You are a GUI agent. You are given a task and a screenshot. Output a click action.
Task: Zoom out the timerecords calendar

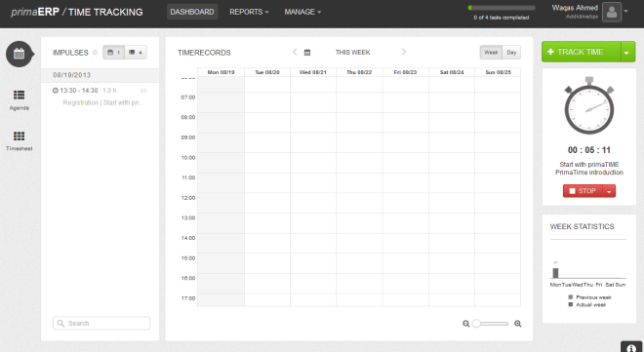pos(465,324)
